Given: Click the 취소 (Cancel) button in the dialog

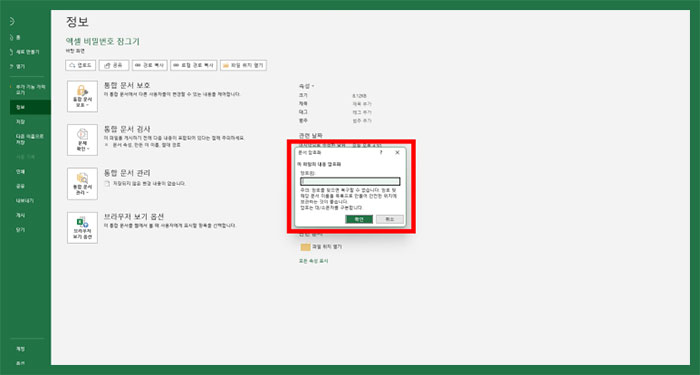Looking at the screenshot, I should pyautogui.click(x=390, y=219).
